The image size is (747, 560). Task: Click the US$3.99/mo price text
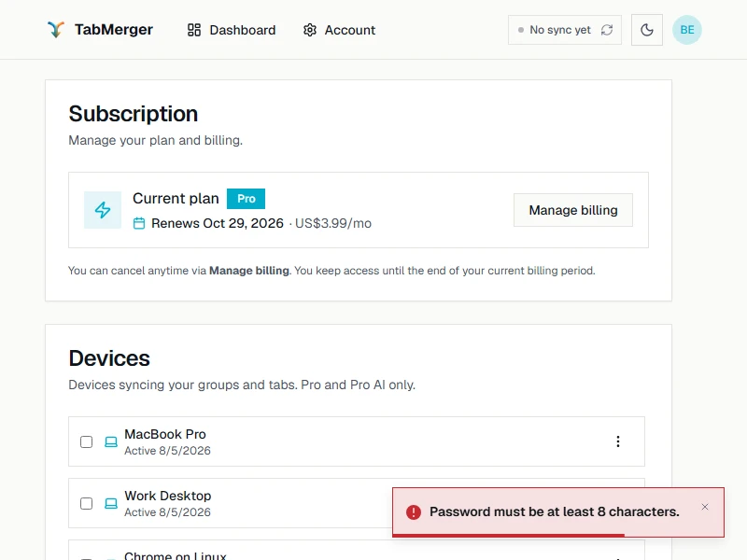333,223
